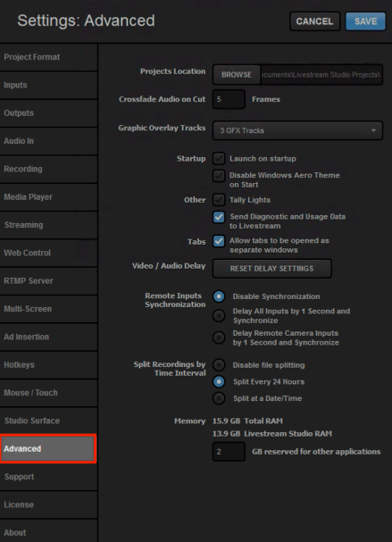Toggle Disable Windows Aero Theme checkbox

pyautogui.click(x=219, y=176)
